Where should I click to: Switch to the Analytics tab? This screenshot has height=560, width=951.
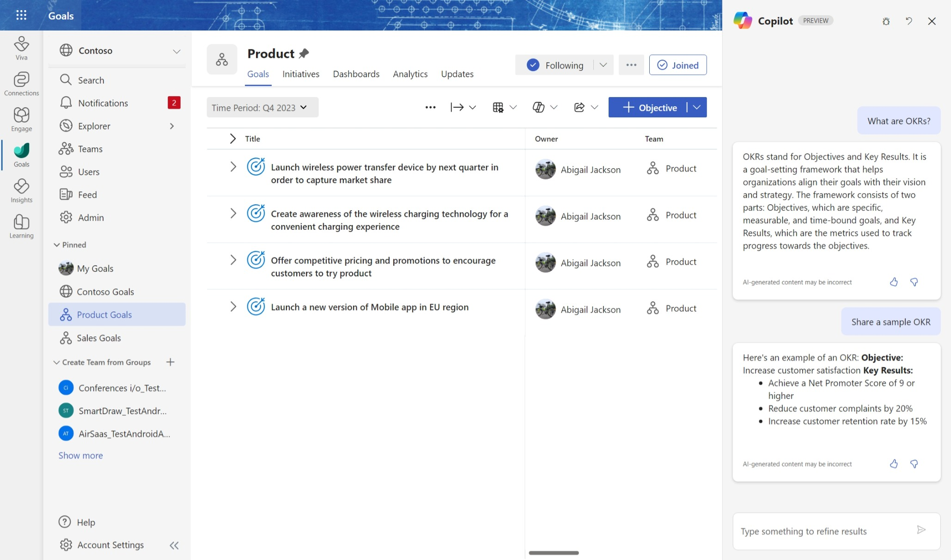pyautogui.click(x=410, y=73)
